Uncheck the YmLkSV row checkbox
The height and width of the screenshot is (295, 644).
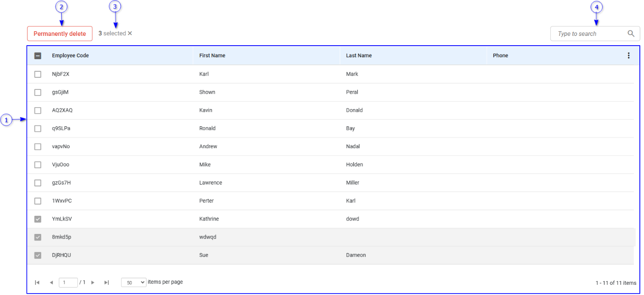pyautogui.click(x=38, y=219)
